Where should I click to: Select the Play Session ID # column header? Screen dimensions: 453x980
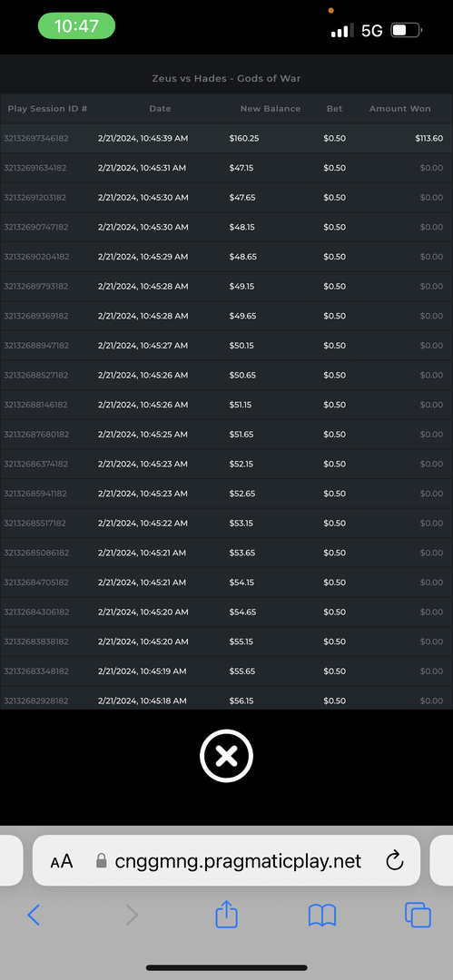(x=47, y=109)
